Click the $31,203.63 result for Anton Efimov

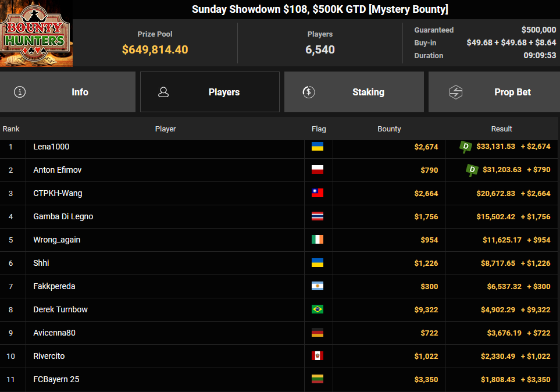tap(502, 170)
